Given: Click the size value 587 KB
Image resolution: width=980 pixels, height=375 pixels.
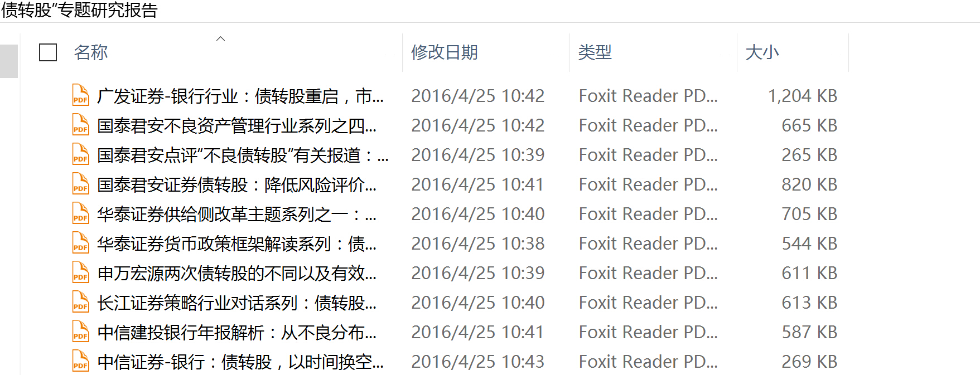Looking at the screenshot, I should [x=809, y=332].
